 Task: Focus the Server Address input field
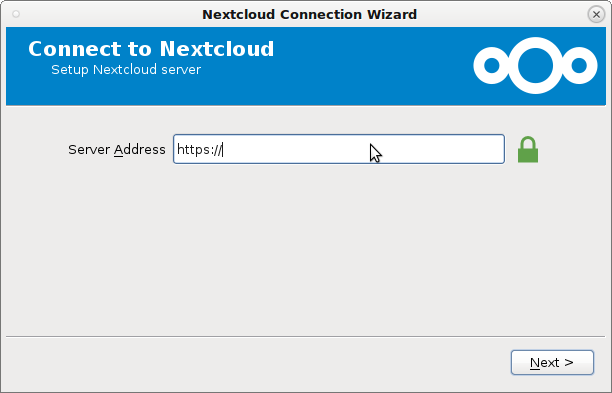tap(339, 149)
